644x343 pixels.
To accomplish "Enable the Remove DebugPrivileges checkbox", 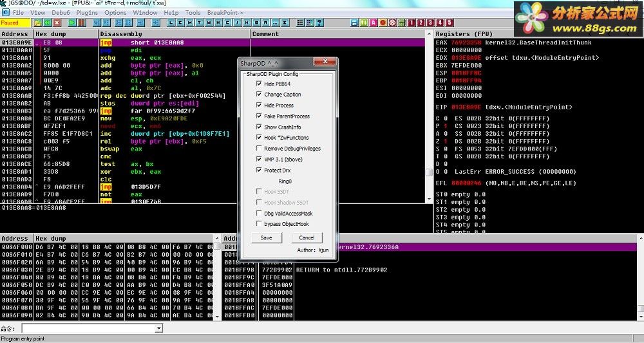I will coord(259,148).
